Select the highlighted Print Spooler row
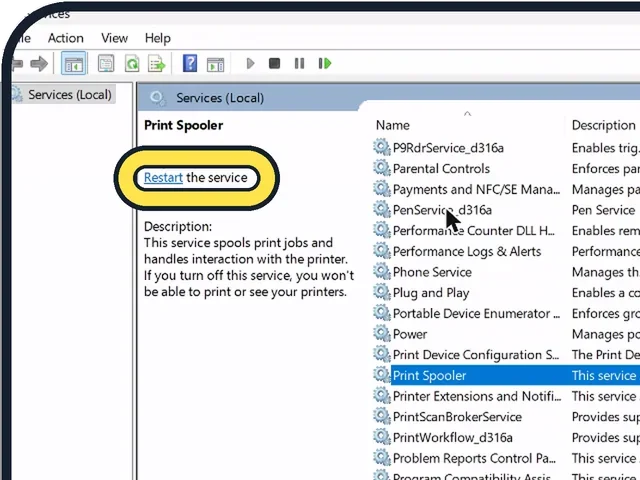 pos(515,376)
